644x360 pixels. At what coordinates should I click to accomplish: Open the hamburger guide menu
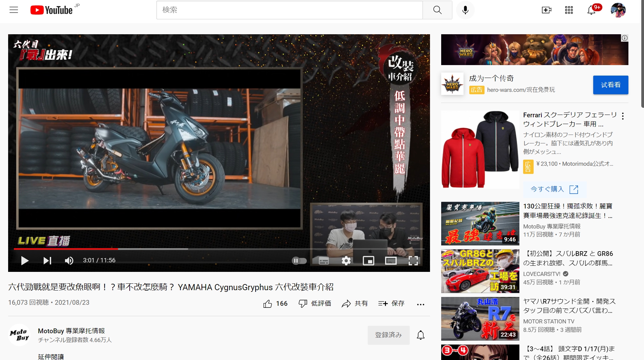pos(14,10)
